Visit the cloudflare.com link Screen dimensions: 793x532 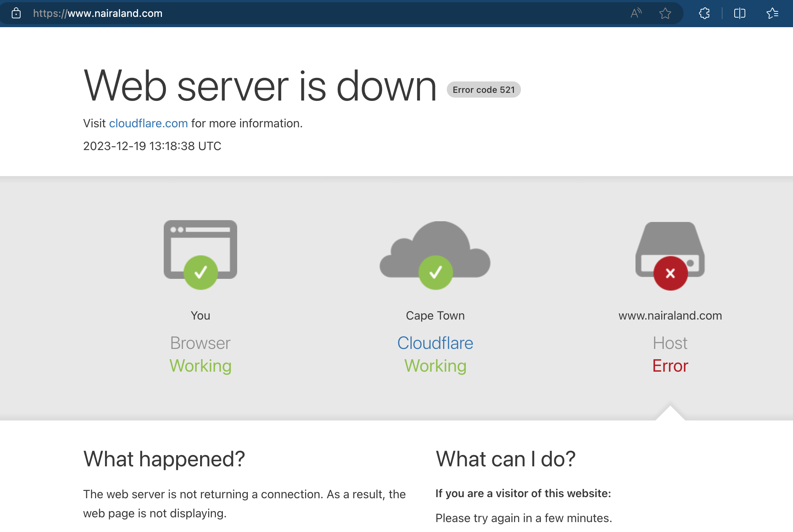(x=148, y=123)
